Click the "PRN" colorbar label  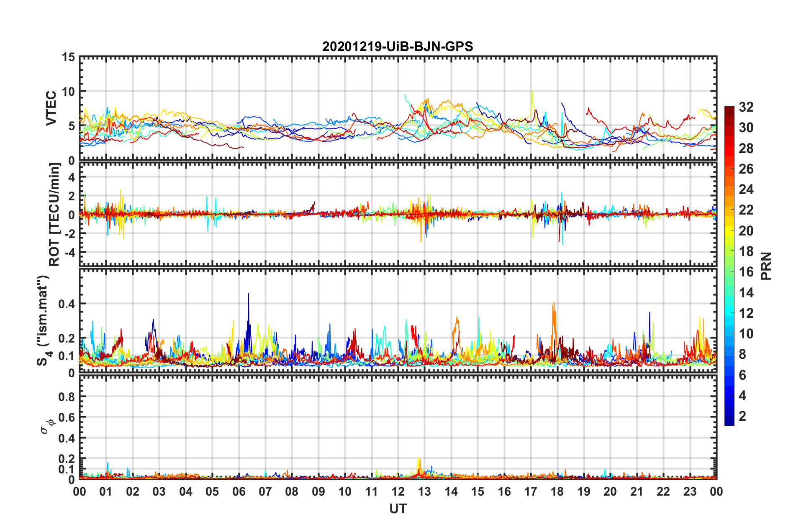[x=766, y=266]
